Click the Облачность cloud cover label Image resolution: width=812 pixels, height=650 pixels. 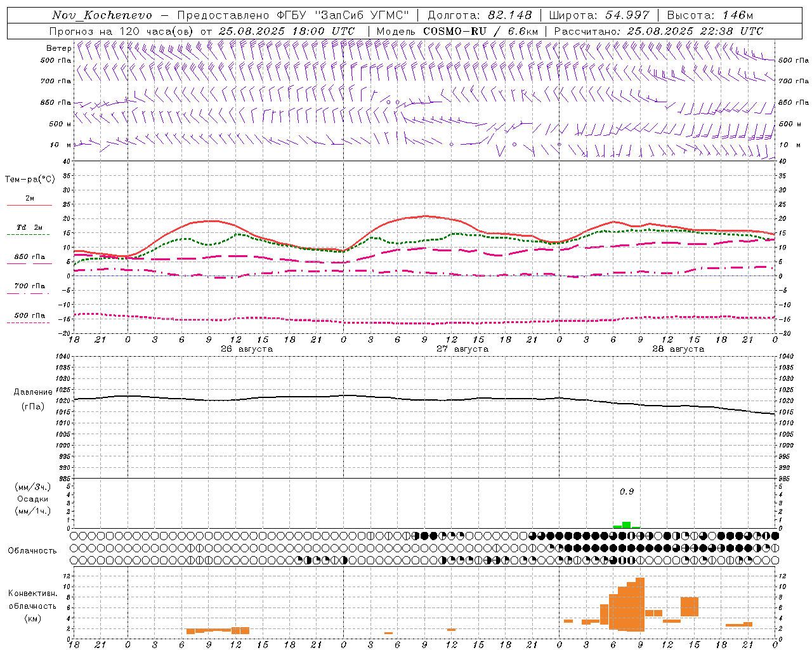point(32,551)
